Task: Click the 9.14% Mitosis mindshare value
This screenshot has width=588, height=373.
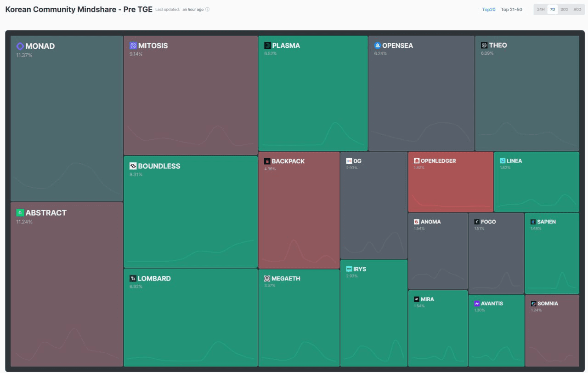Action: click(x=136, y=54)
